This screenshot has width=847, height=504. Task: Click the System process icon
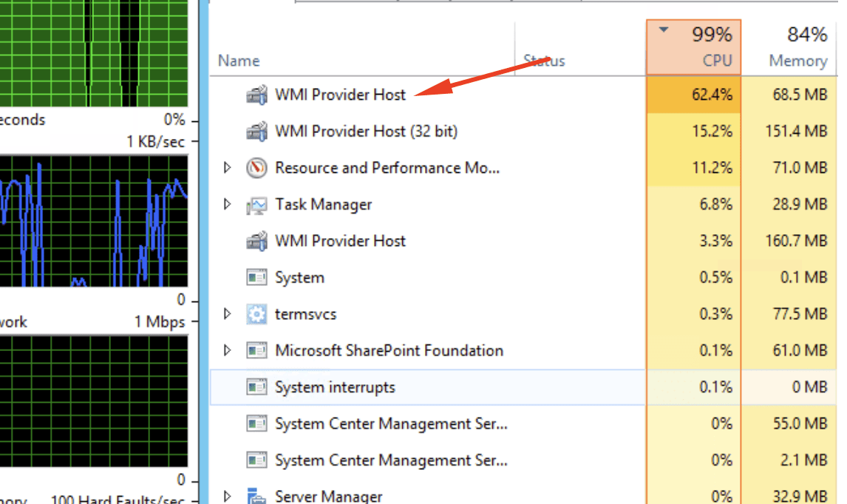[x=256, y=278]
